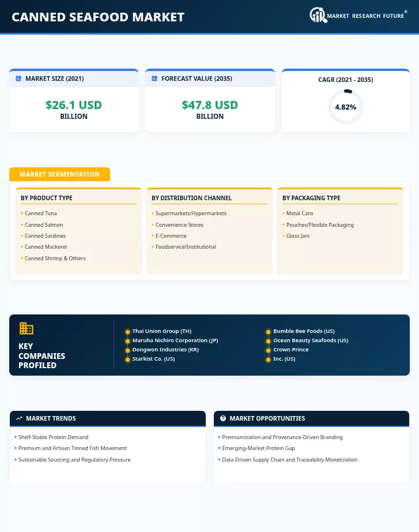Select Foodservice/Institutional channel item
Image resolution: width=419 pixels, height=532 pixels.
(x=186, y=247)
